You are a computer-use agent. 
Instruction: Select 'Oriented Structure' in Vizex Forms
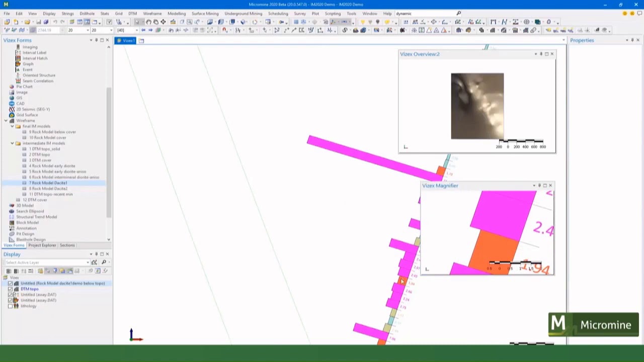pos(39,75)
